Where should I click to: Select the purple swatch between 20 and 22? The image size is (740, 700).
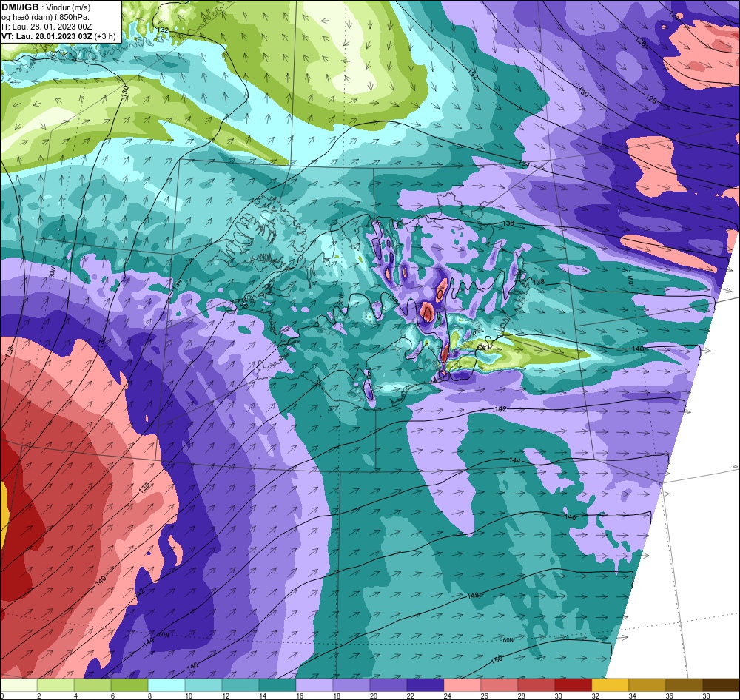pyautogui.click(x=388, y=685)
